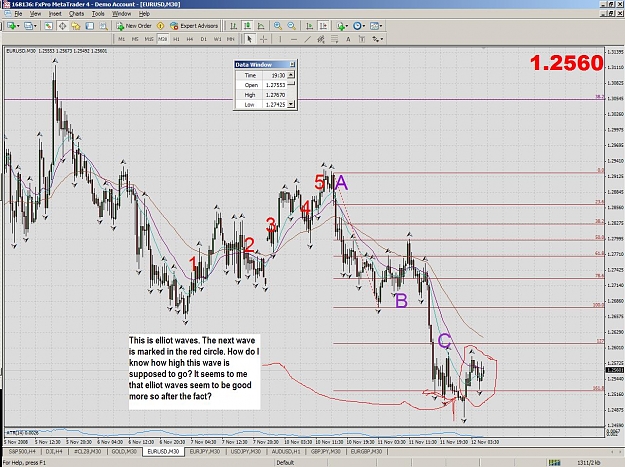Toggle the Expert Advisors button
This screenshot has width=625, height=467.
[x=194, y=26]
